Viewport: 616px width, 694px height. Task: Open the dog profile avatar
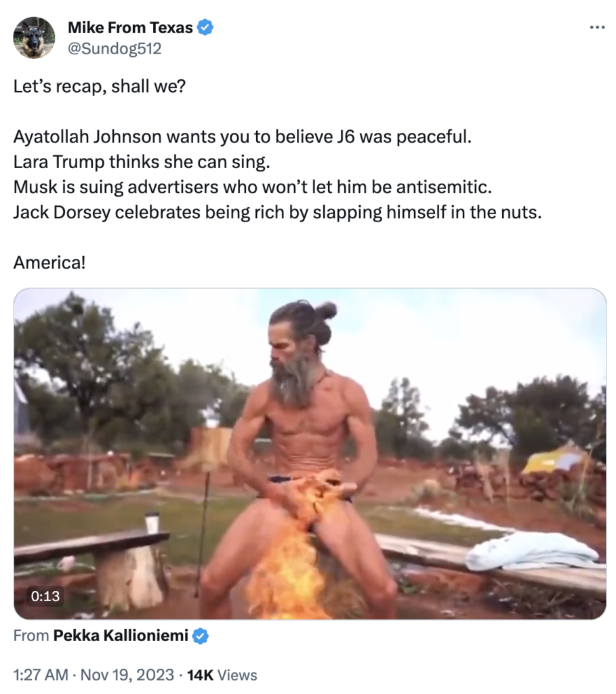(34, 38)
